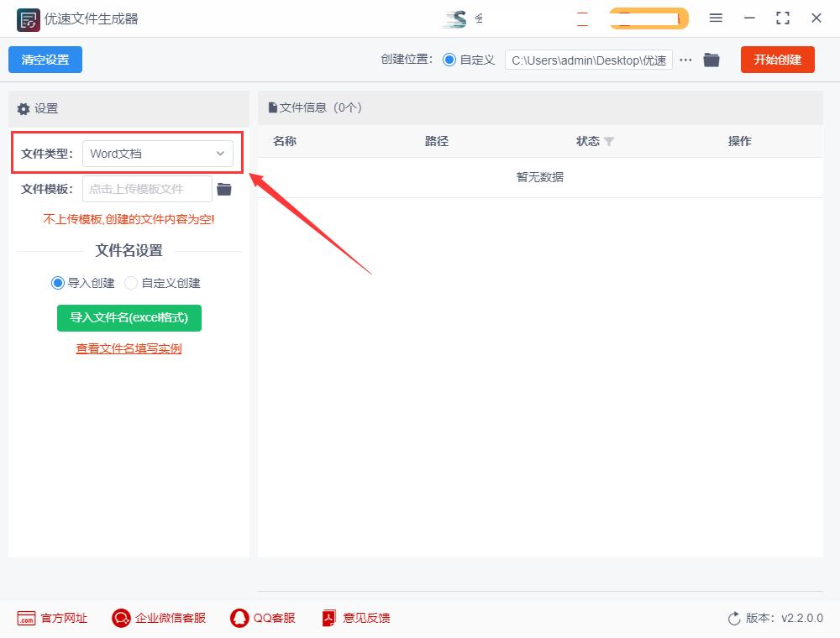Open 企业微信客服 customer service icon
This screenshot has height=638, width=840.
pos(120,618)
